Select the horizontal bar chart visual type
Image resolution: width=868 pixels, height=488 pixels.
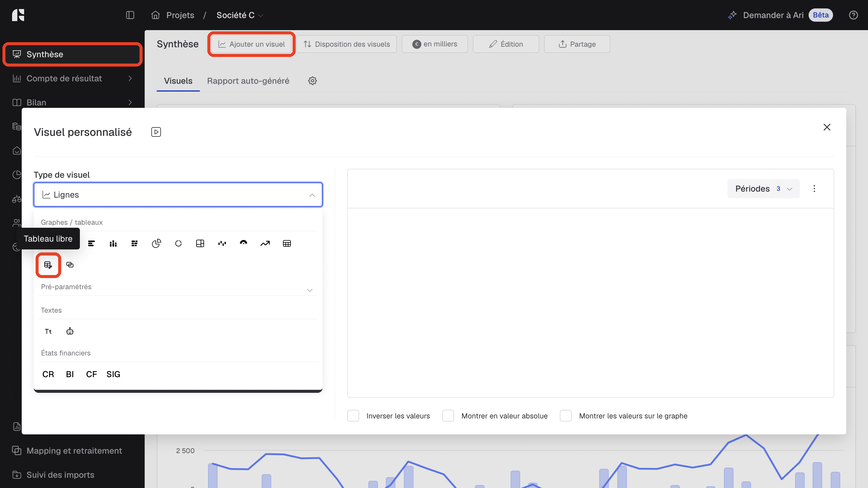(x=91, y=243)
